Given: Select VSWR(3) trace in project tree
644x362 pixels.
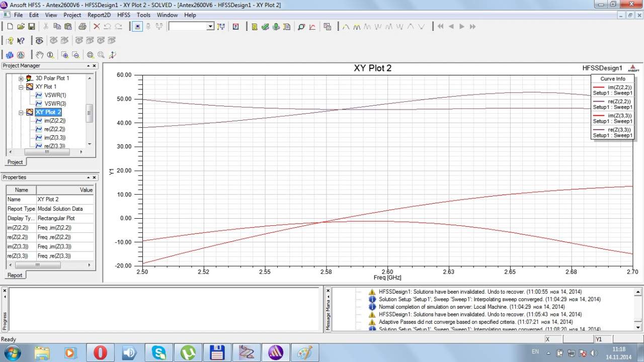Looking at the screenshot, I should (x=55, y=104).
